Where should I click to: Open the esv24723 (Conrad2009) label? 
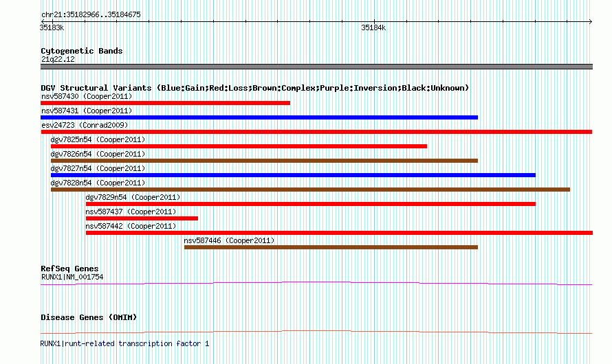pos(85,125)
